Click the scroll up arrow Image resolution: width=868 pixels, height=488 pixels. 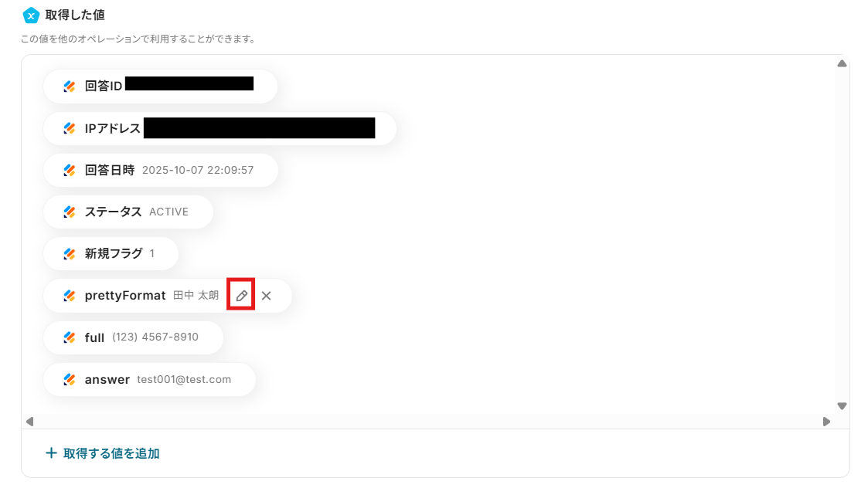[842, 63]
